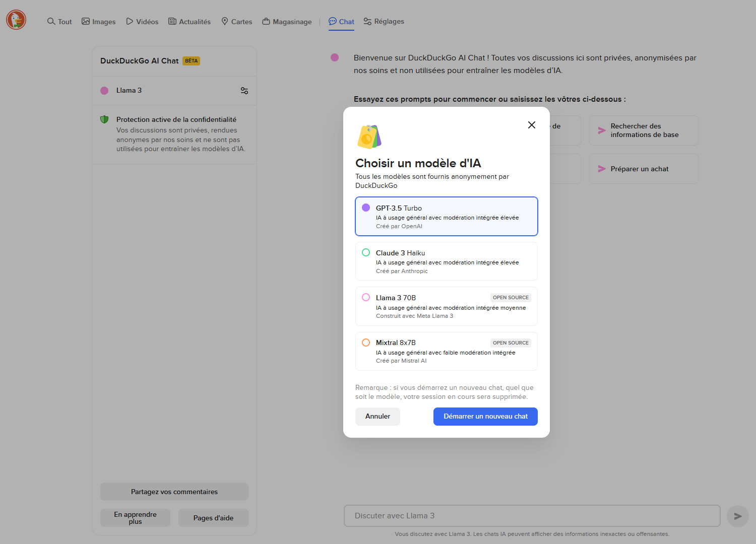
Task: Select the Rechercher des informations de base prompt
Action: (644, 130)
